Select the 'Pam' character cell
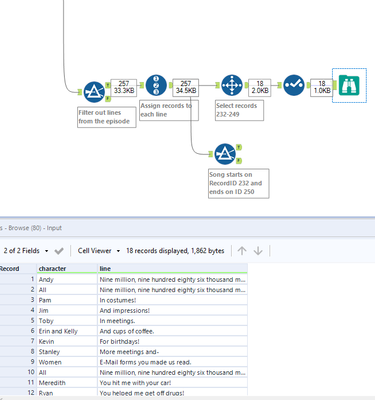Image resolution: width=375 pixels, height=400 pixels. click(x=67, y=300)
